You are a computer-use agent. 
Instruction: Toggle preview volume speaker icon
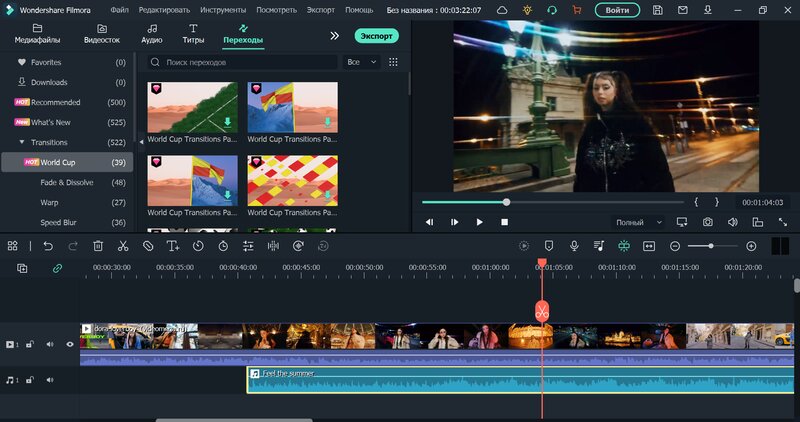tap(733, 222)
